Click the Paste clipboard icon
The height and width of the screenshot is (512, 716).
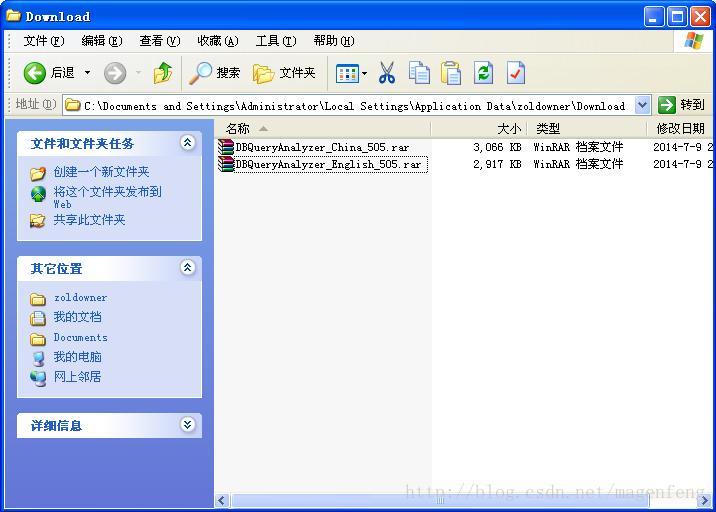tap(451, 73)
